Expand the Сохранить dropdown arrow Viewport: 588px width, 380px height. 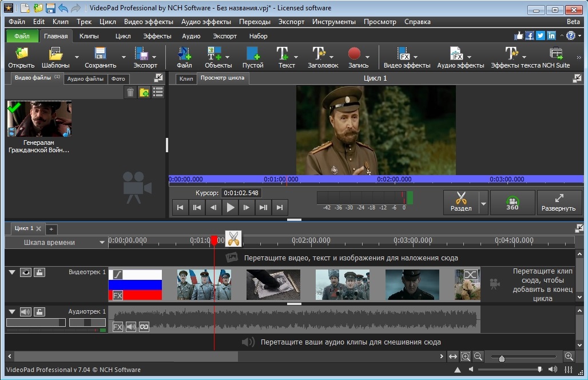(x=124, y=57)
